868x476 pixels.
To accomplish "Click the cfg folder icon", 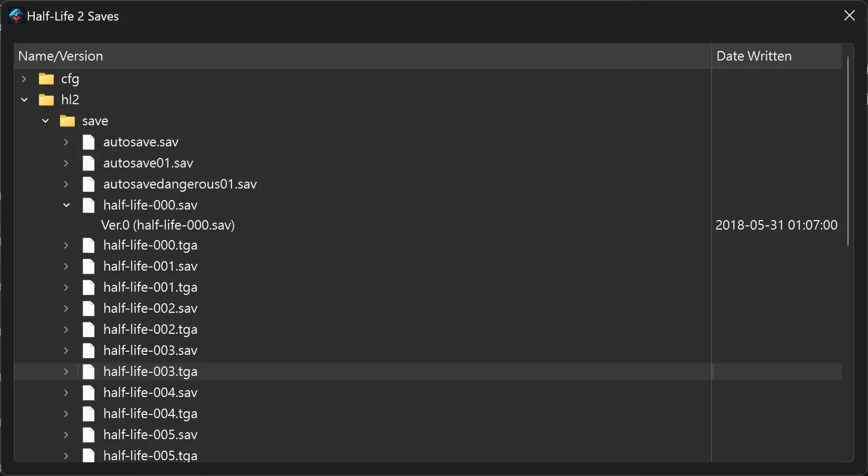I will 47,78.
